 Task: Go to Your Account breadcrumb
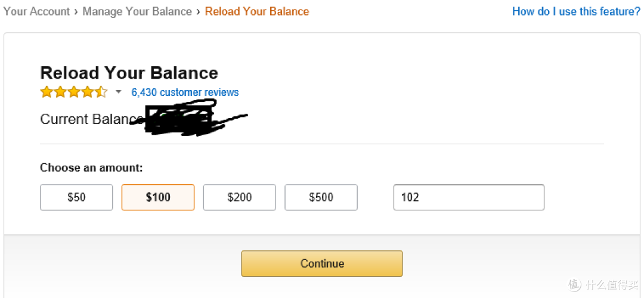[36, 11]
